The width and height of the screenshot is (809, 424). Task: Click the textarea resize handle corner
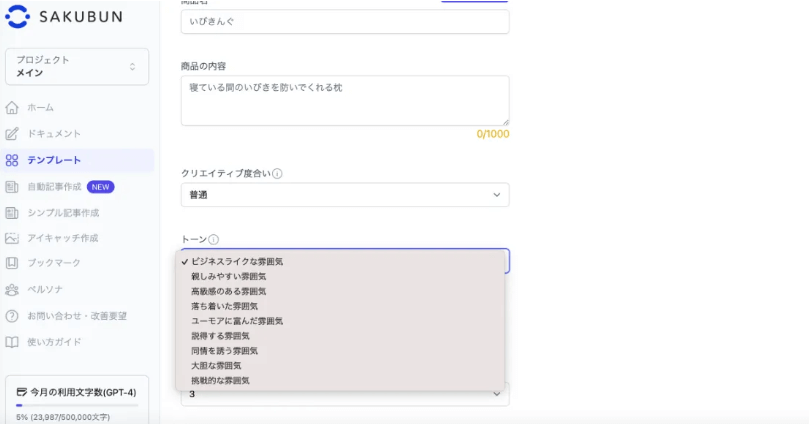point(506,122)
